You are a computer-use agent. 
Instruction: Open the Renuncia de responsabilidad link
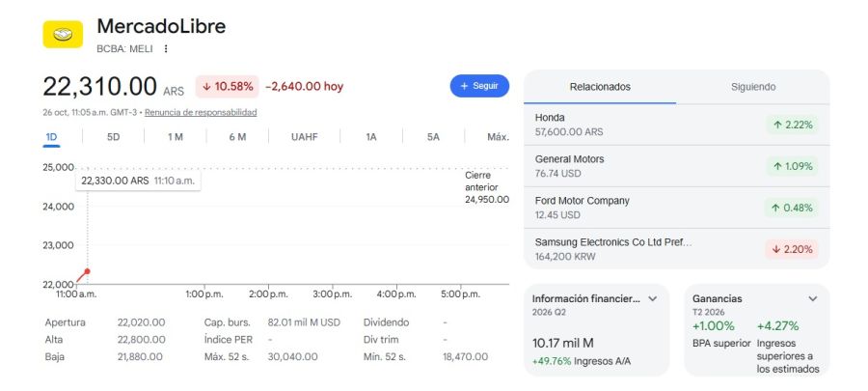click(201, 112)
